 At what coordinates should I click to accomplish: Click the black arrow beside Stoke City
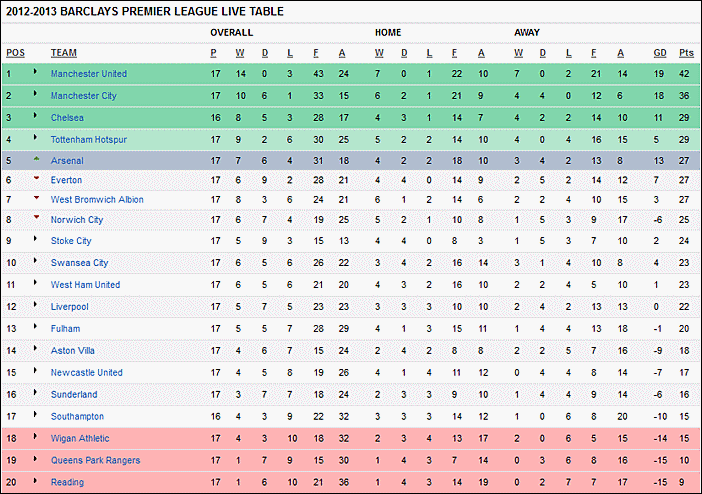coord(35,238)
